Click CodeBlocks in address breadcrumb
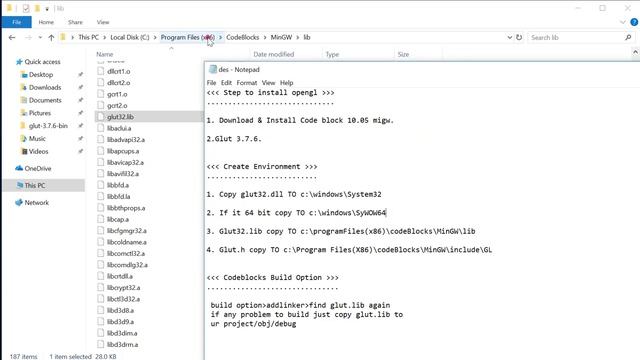 tap(242, 37)
